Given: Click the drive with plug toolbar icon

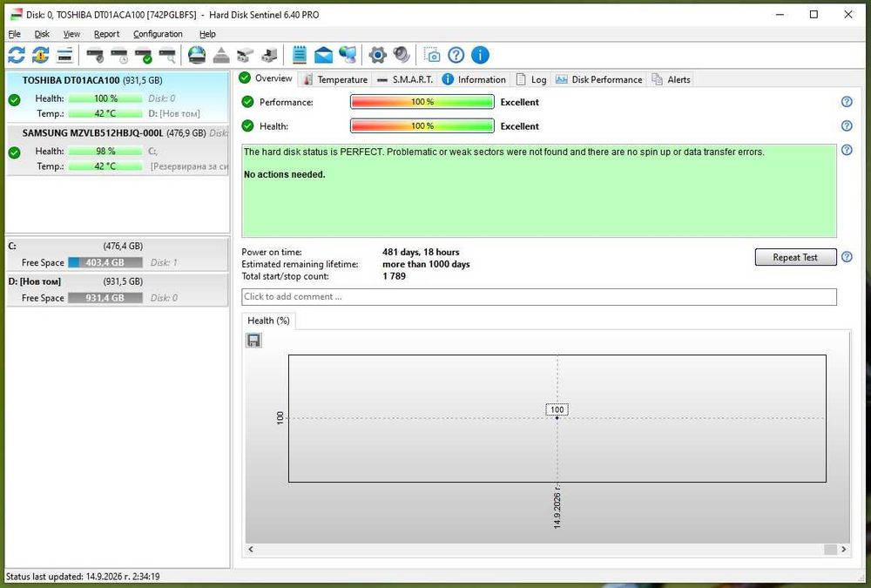Looking at the screenshot, I should tap(269, 55).
